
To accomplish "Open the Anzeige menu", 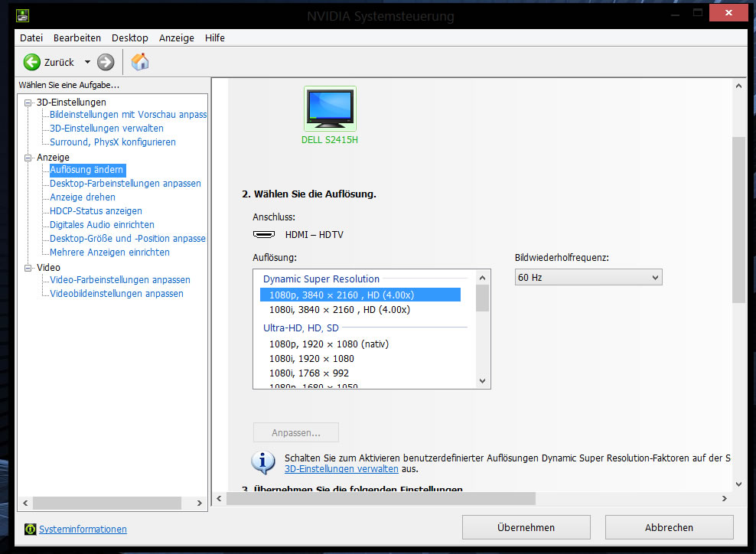I will pyautogui.click(x=177, y=37).
